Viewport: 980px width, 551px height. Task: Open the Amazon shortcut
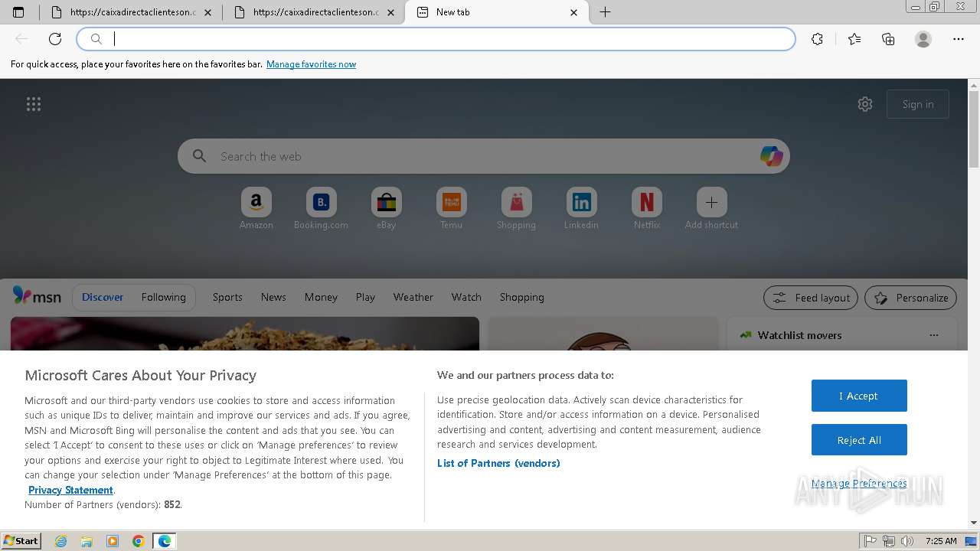(256, 209)
